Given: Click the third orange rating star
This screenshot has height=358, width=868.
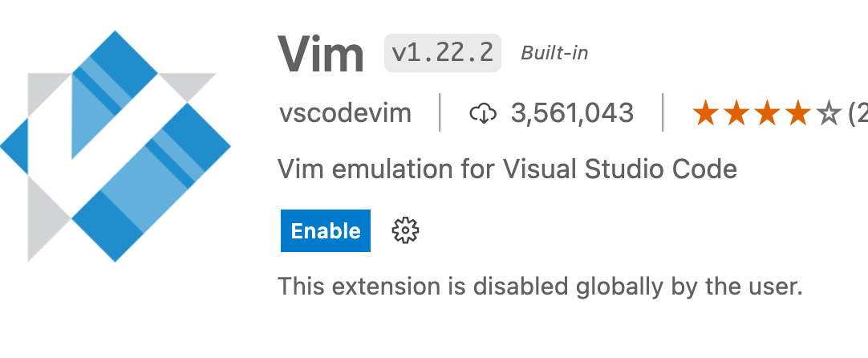Looking at the screenshot, I should 767,112.
